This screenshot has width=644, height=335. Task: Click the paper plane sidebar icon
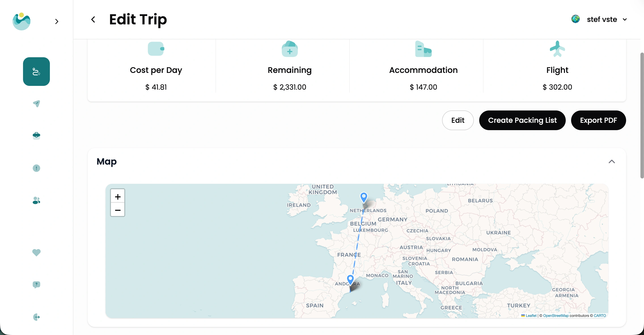coord(36,104)
